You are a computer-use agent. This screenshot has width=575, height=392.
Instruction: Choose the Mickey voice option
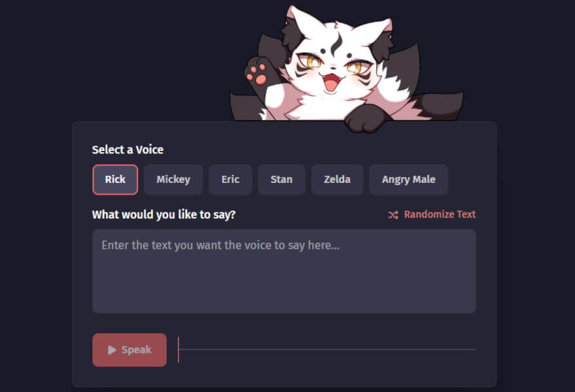(173, 180)
